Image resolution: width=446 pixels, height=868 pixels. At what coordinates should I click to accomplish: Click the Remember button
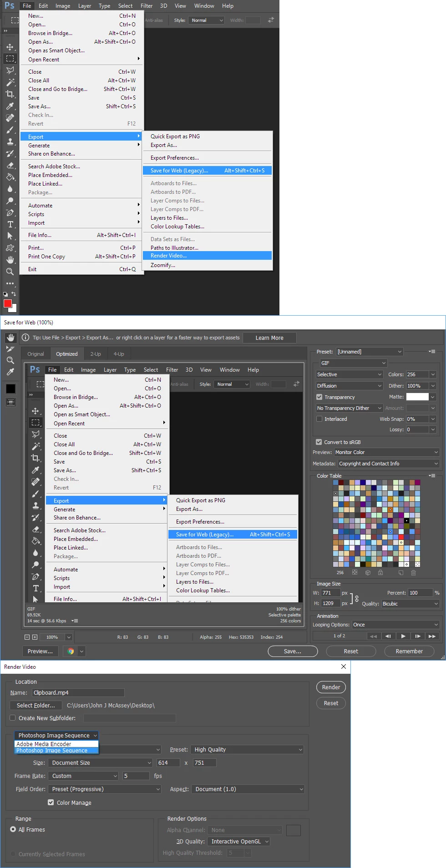tap(409, 651)
